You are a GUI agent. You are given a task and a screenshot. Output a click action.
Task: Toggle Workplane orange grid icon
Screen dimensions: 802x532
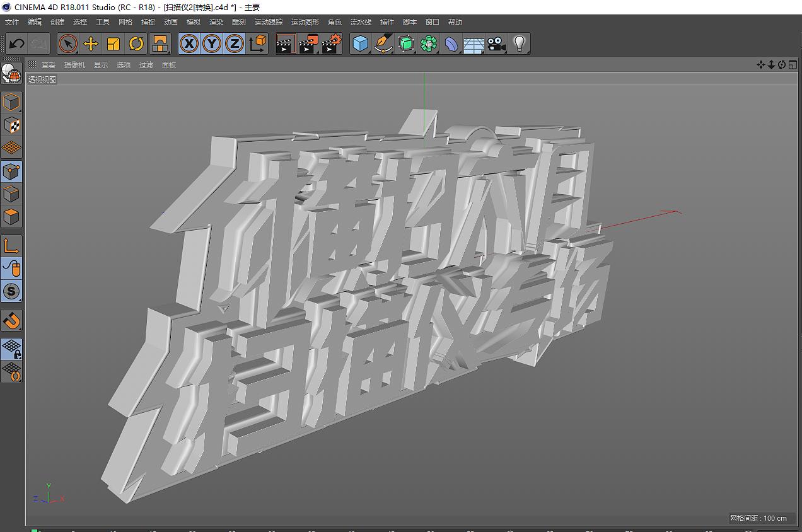click(11, 147)
